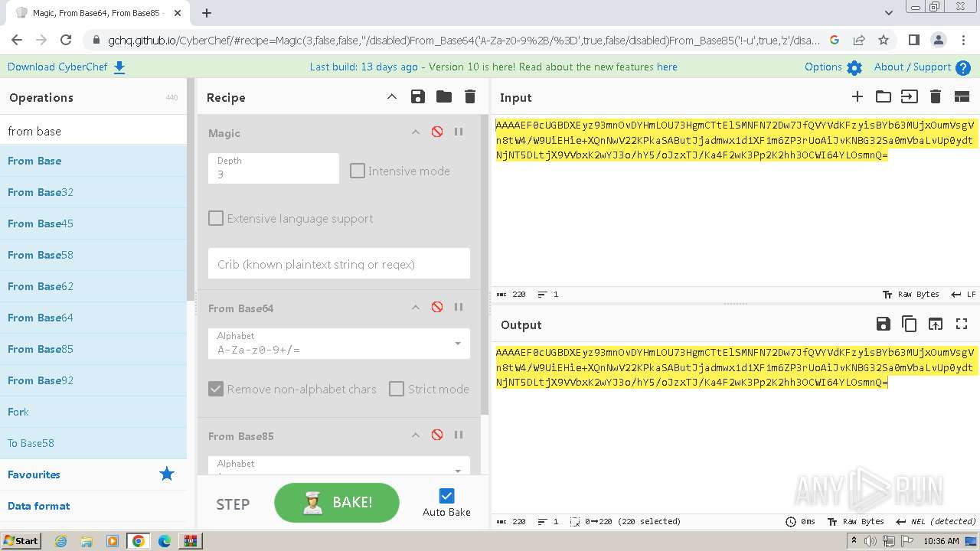Select the To Base58 operation
The width and height of the screenshot is (980, 551).
[x=93, y=443]
